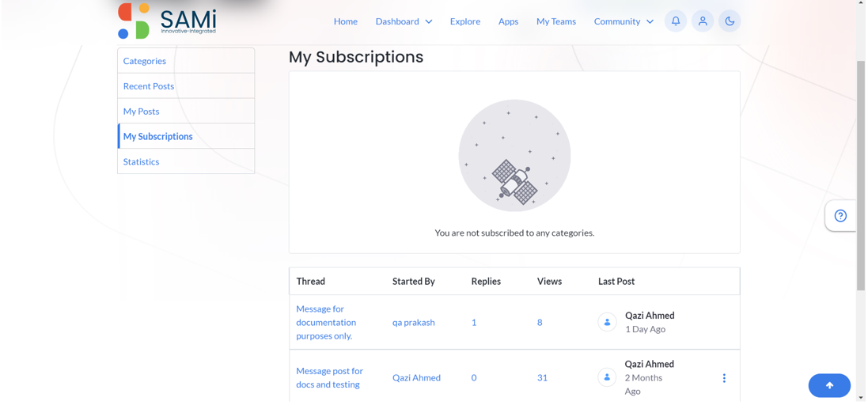Click the help question mark icon
This screenshot has height=405, width=868.
(840, 216)
